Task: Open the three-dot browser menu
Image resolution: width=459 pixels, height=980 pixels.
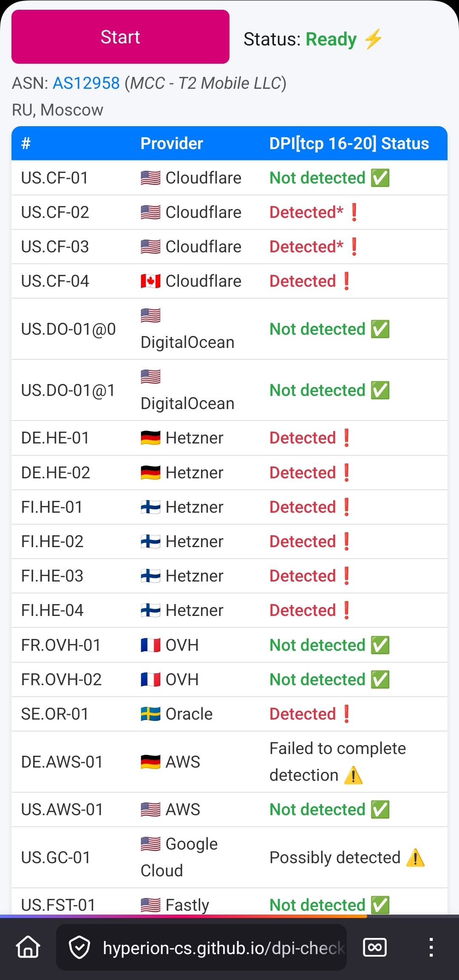Action: 431,947
